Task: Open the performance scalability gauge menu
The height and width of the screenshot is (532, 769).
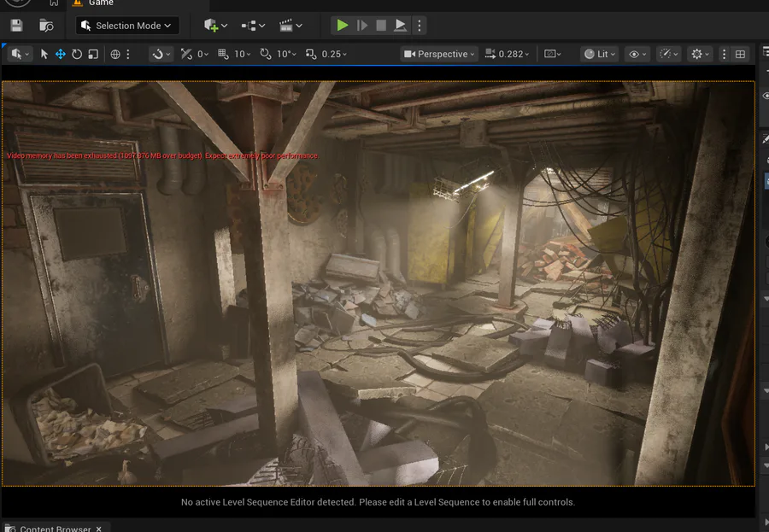Action: (x=669, y=54)
